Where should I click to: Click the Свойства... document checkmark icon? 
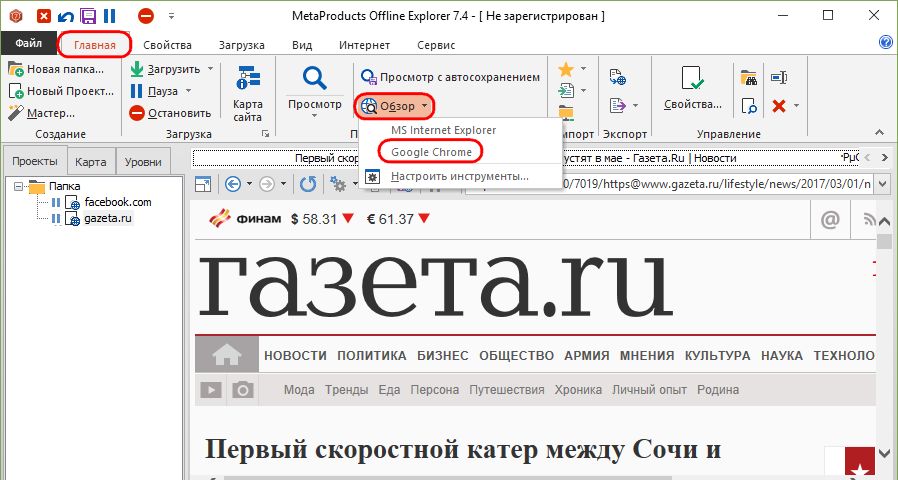(x=692, y=79)
